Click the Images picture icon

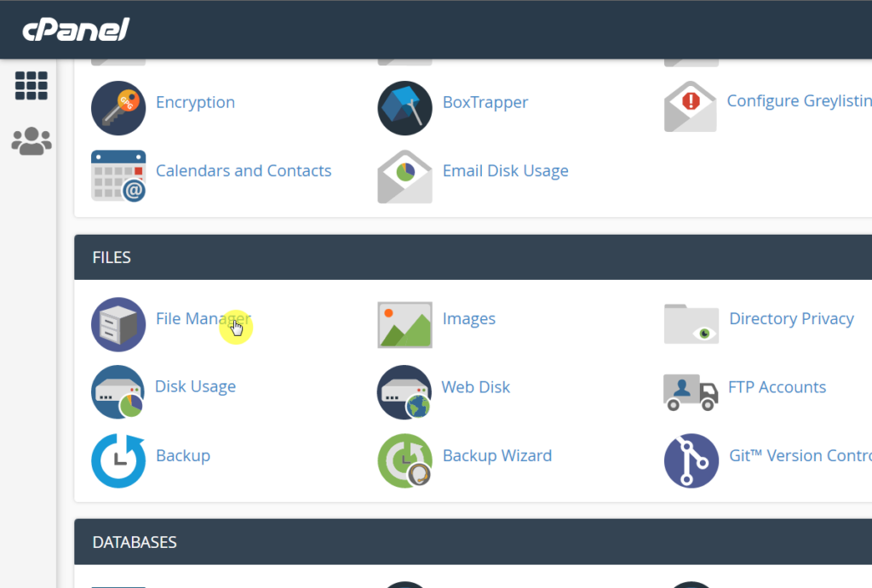(404, 324)
